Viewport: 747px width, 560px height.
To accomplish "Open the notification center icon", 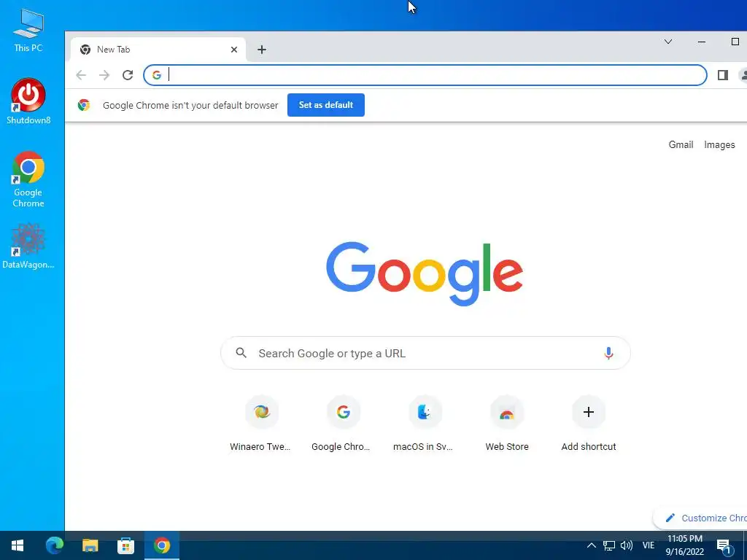I will click(x=724, y=546).
